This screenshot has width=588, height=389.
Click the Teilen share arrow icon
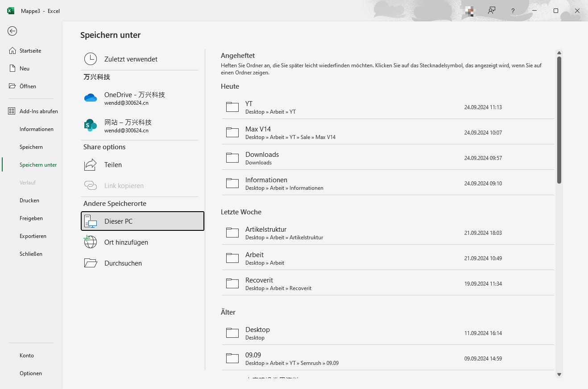(91, 165)
